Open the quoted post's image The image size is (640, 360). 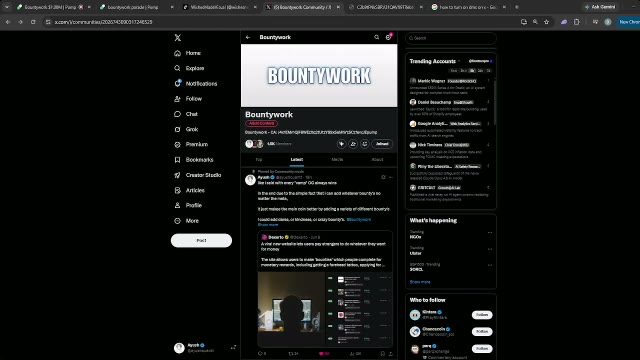click(325, 309)
